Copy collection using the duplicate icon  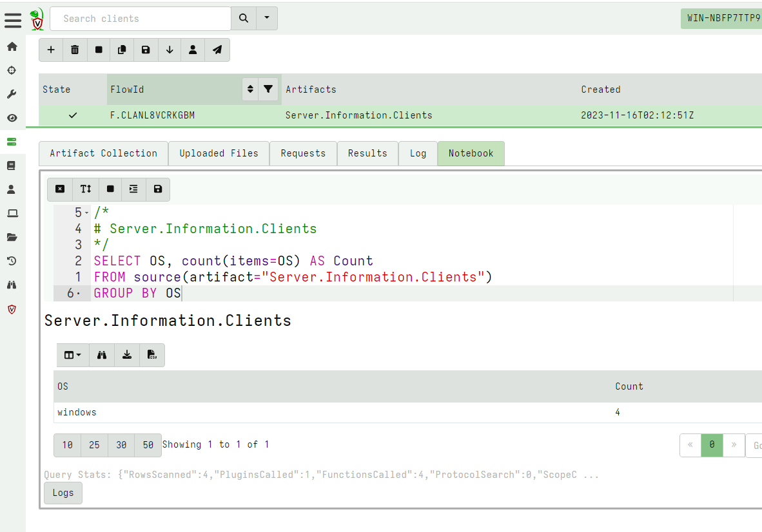click(x=122, y=50)
